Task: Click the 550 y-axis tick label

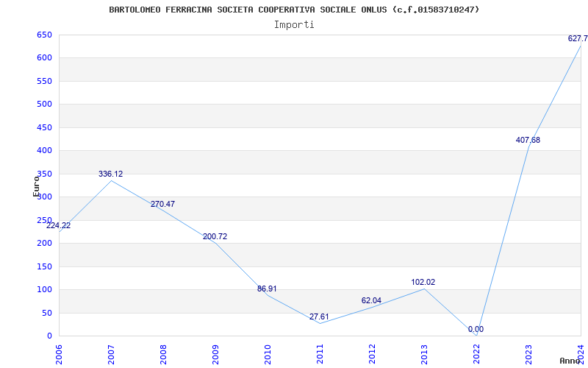Action: (44, 81)
